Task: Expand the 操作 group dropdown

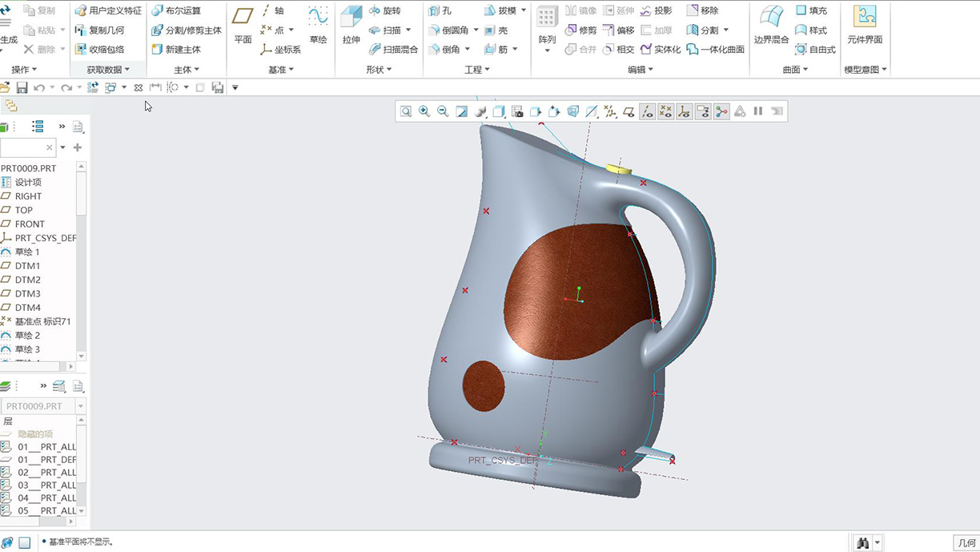Action: [24, 70]
